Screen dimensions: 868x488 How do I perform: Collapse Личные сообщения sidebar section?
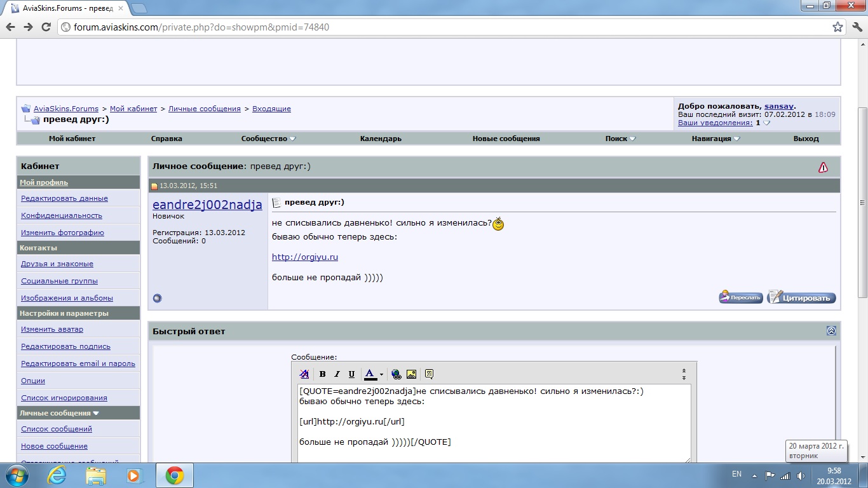96,413
